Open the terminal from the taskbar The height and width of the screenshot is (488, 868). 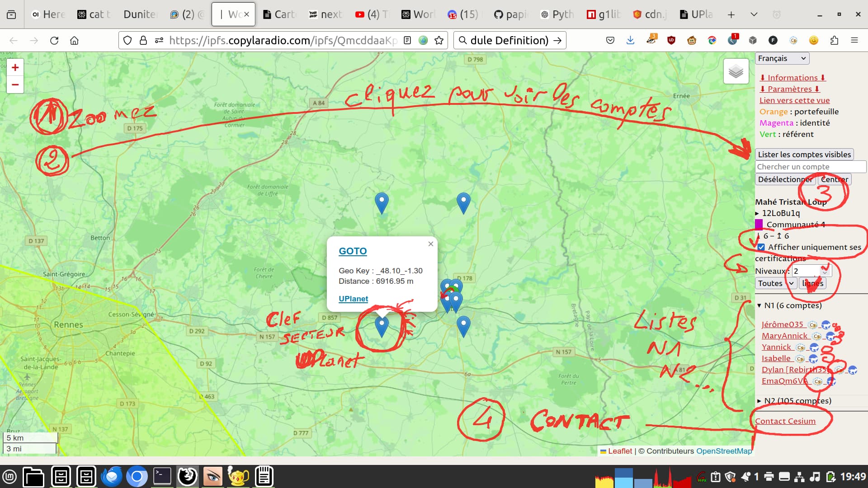click(x=162, y=476)
